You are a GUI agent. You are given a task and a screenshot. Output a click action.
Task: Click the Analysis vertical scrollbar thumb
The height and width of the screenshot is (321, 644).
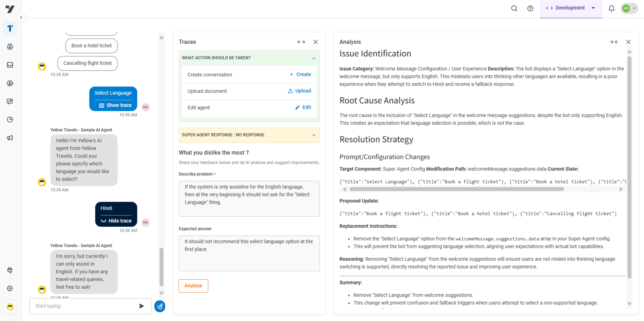point(629,167)
